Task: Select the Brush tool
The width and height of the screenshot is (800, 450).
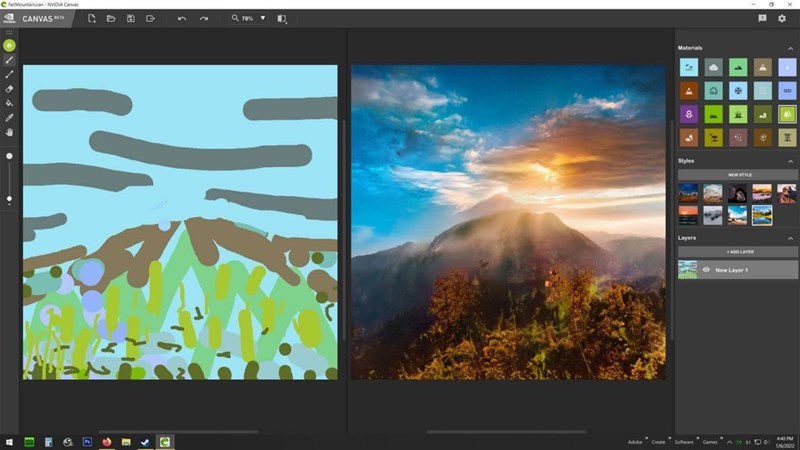Action: point(10,60)
